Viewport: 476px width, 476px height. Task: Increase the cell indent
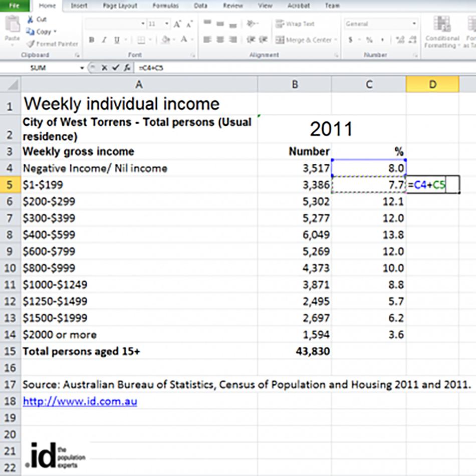[263, 40]
